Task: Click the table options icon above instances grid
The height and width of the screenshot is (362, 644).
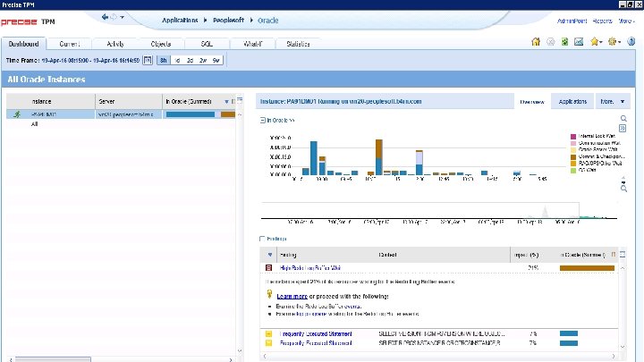Action: click(240, 100)
